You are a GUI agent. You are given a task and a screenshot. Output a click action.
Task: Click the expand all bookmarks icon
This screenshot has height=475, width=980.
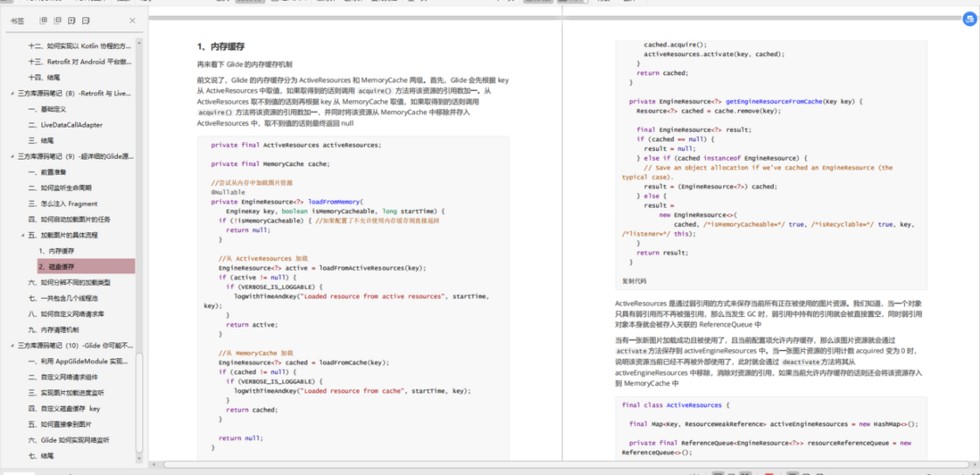point(43,21)
